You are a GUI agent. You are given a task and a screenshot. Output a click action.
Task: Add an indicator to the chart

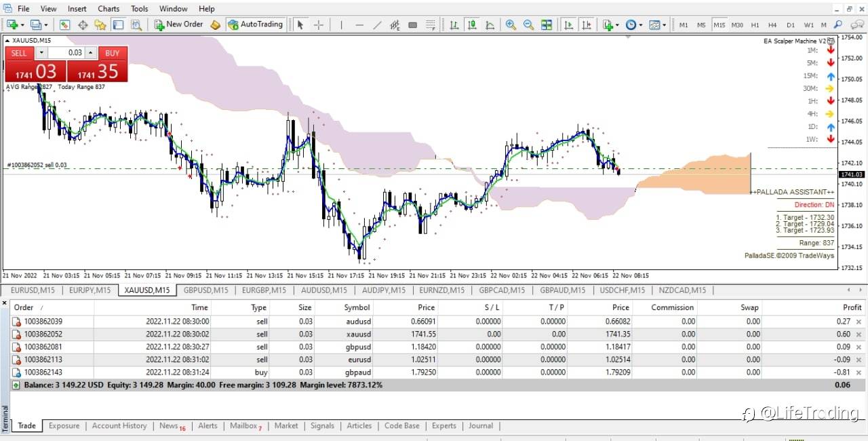[x=608, y=24]
